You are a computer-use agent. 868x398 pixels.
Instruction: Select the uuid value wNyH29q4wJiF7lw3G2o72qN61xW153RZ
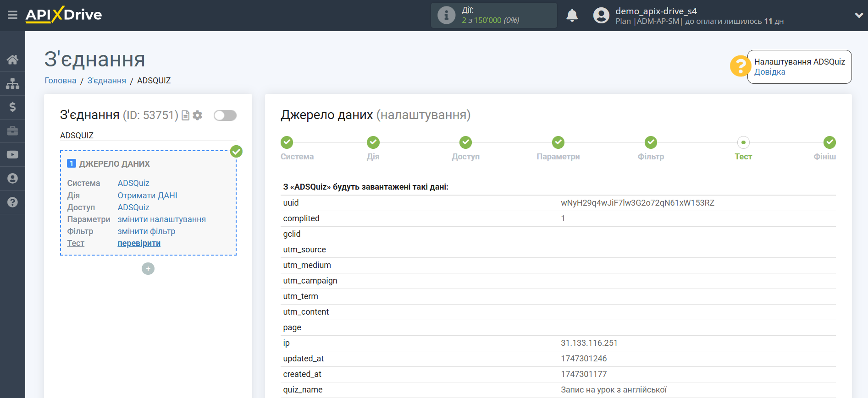click(x=637, y=203)
